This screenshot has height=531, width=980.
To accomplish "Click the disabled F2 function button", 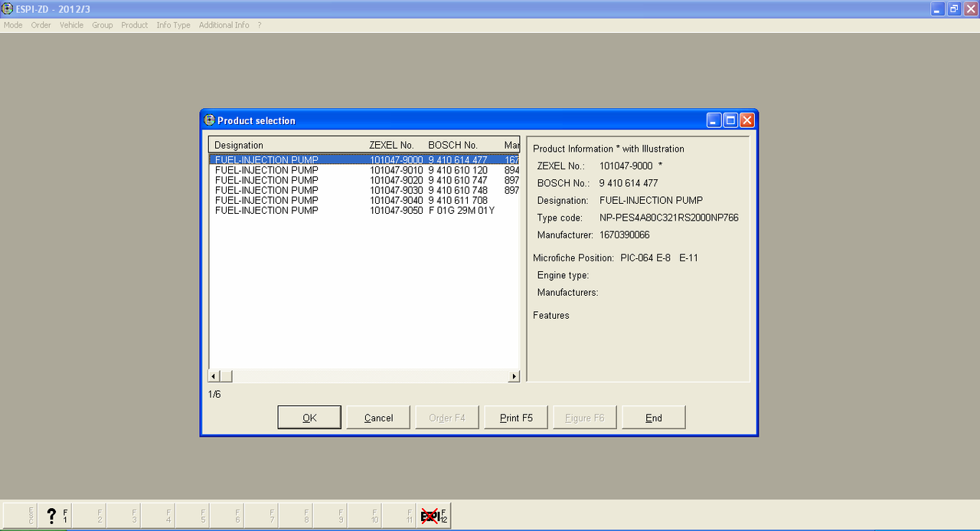I will coord(89,515).
